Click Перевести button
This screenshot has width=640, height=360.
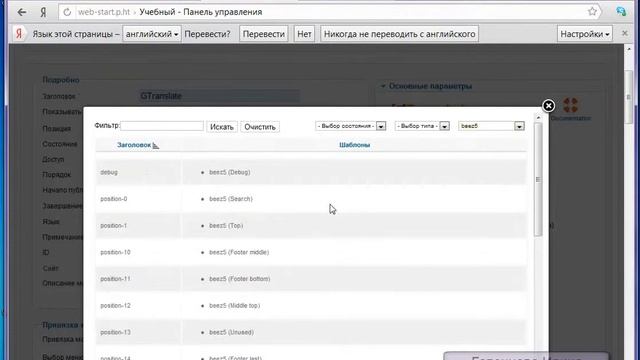click(264, 34)
